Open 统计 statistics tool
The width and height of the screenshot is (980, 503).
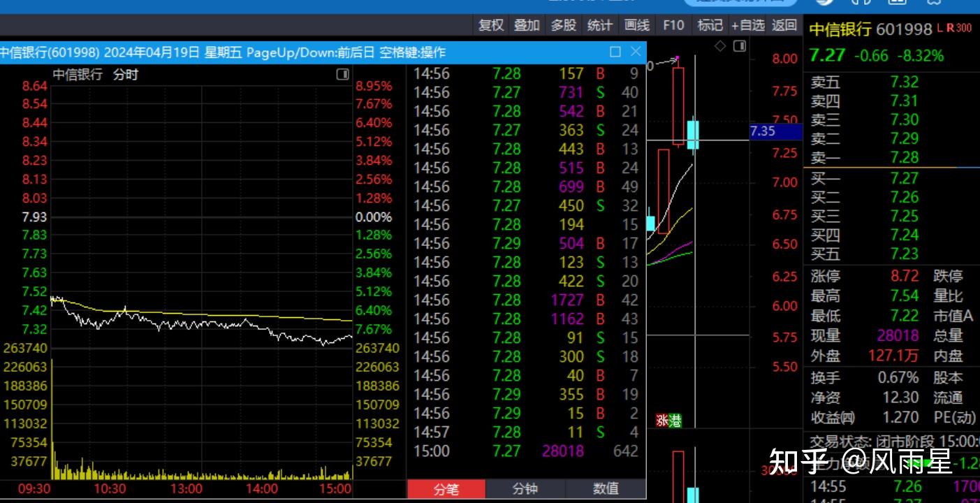click(x=600, y=25)
